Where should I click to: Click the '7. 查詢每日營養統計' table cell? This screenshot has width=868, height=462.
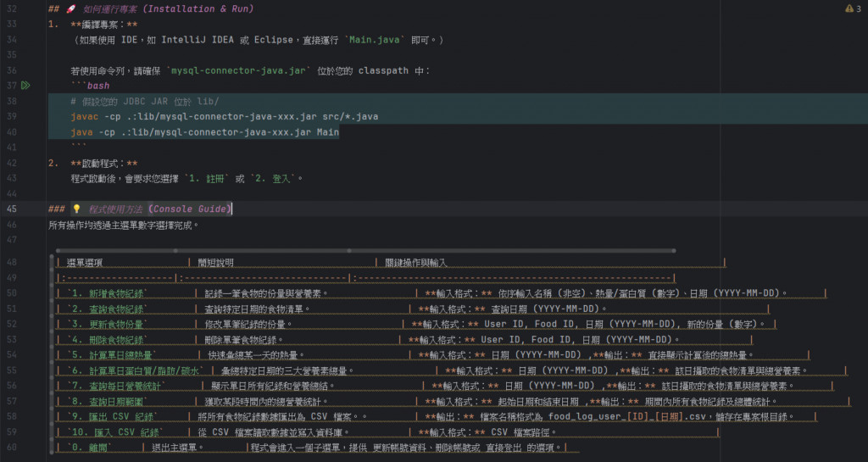click(116, 386)
